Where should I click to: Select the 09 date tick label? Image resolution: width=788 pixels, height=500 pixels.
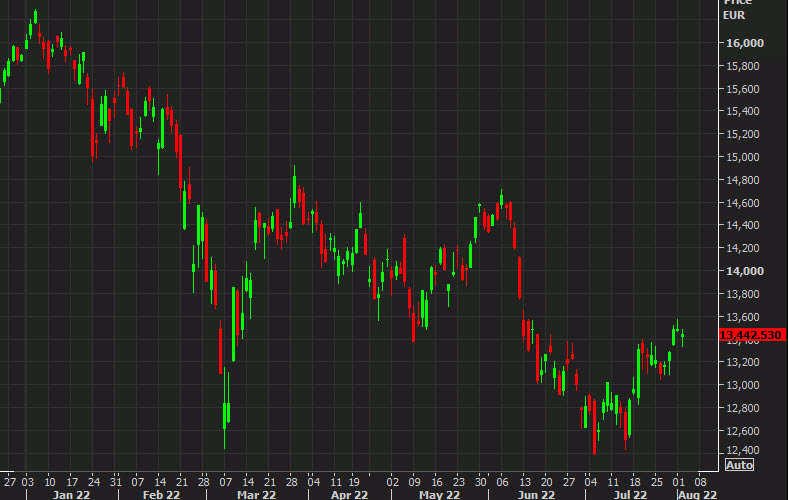pyautogui.click(x=415, y=482)
